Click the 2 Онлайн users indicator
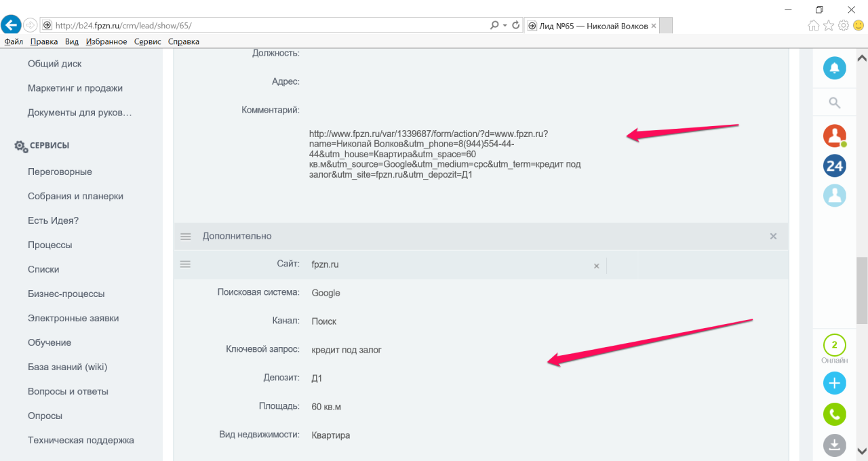Viewport: 868px width, 461px height. [x=835, y=350]
